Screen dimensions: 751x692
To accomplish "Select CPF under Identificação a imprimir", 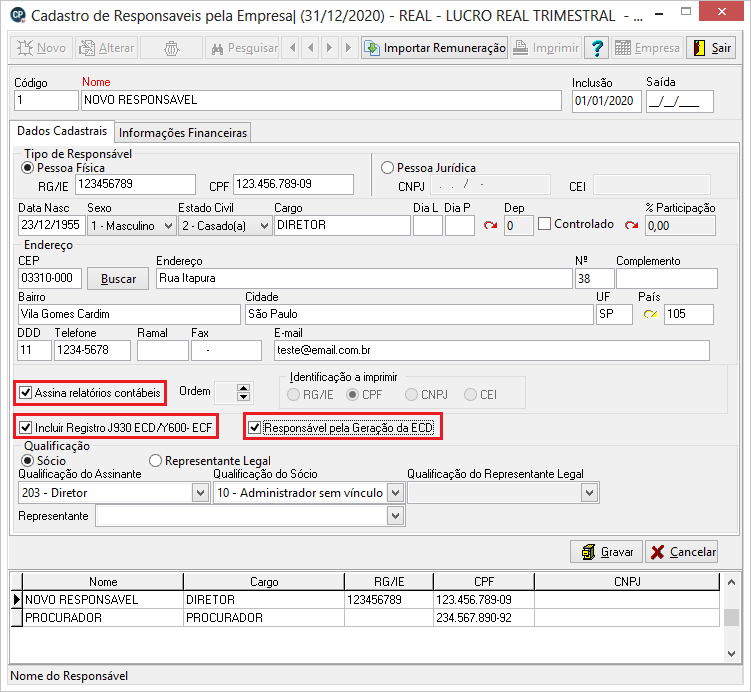I will [x=353, y=395].
